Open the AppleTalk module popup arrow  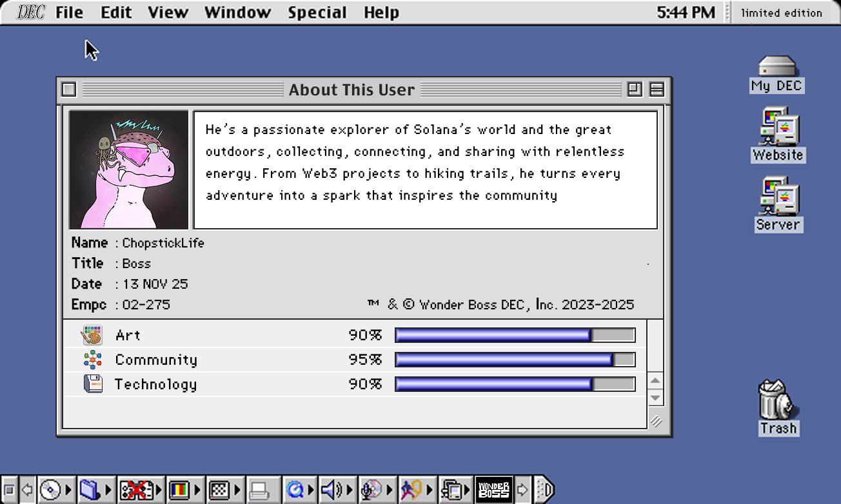pos(158,490)
